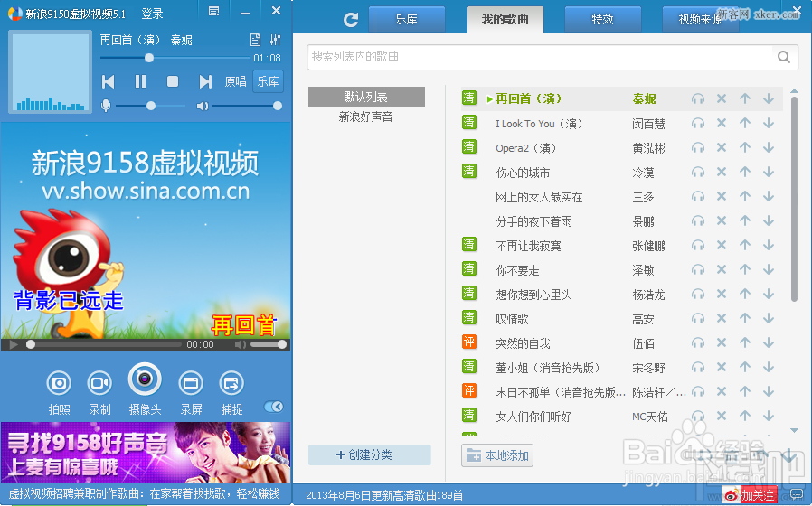Click the album art thumbnail

pos(51,71)
